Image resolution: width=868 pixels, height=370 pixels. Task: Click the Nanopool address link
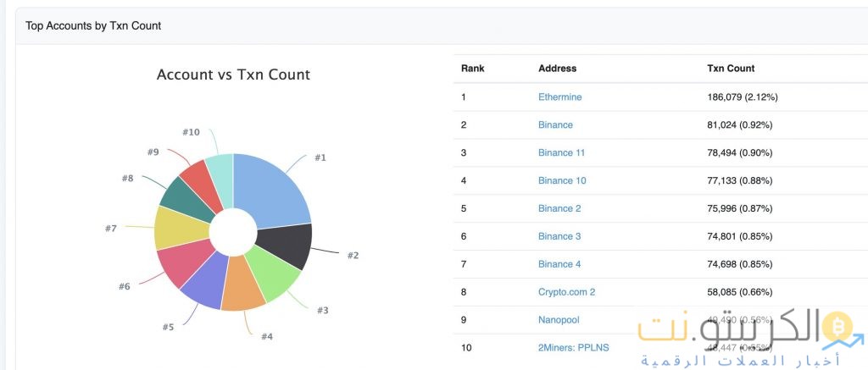tap(559, 320)
